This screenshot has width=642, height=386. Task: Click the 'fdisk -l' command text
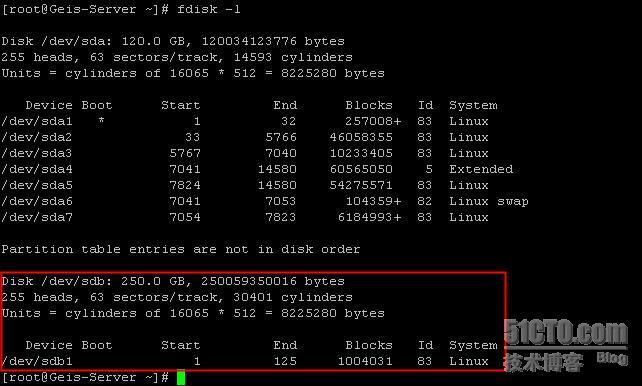pos(209,9)
